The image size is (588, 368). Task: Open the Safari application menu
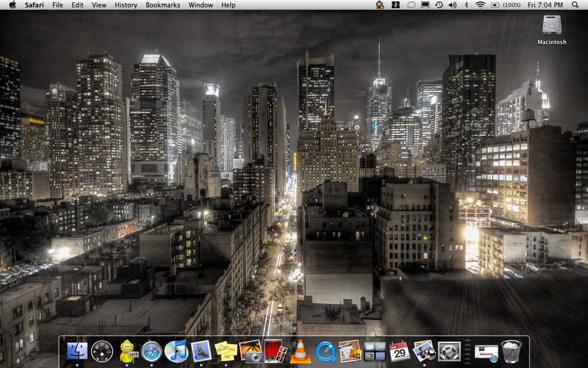click(34, 5)
